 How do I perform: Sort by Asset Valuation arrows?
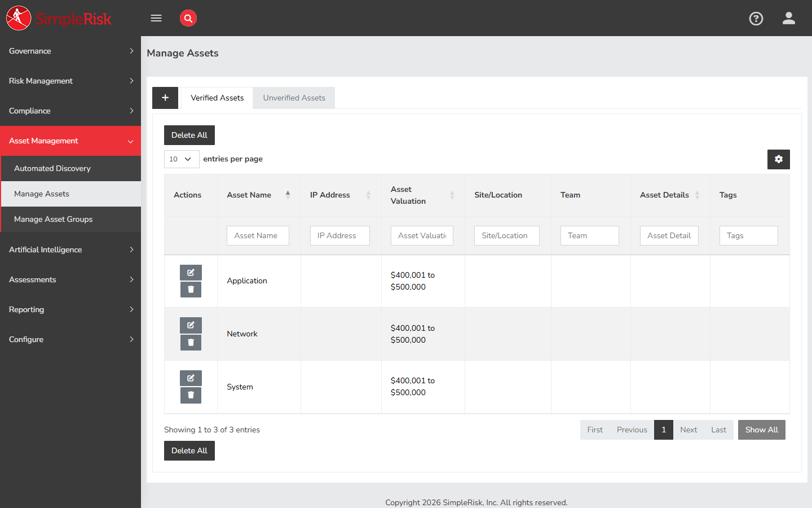pyautogui.click(x=452, y=195)
